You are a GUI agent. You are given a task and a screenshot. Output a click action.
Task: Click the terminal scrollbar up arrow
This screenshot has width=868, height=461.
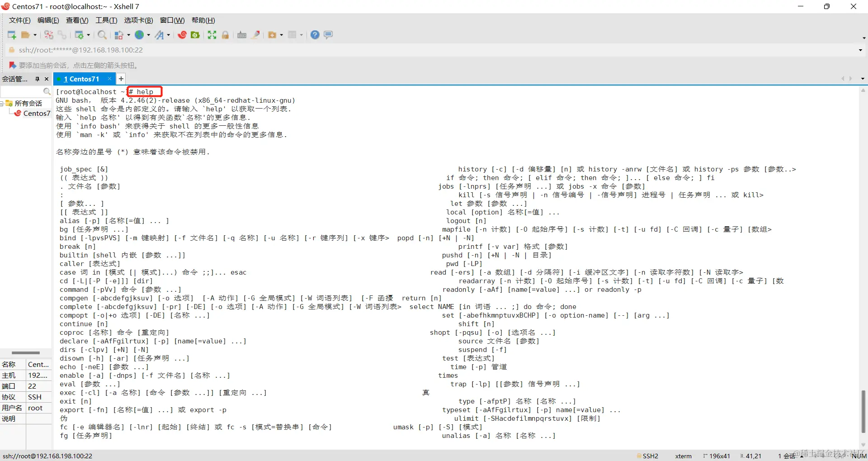(863, 90)
